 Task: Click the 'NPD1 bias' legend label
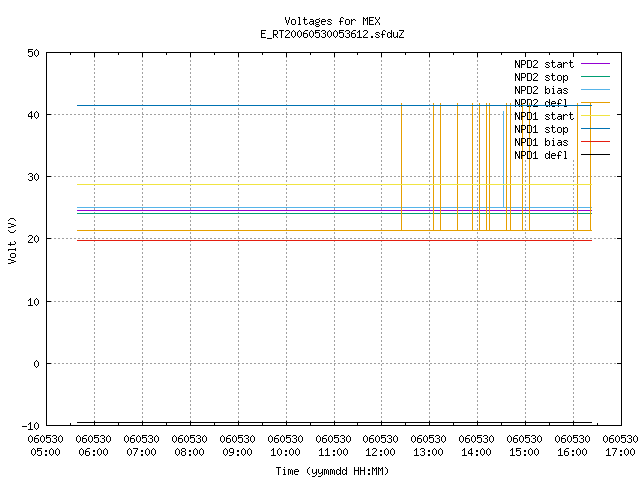(x=541, y=142)
